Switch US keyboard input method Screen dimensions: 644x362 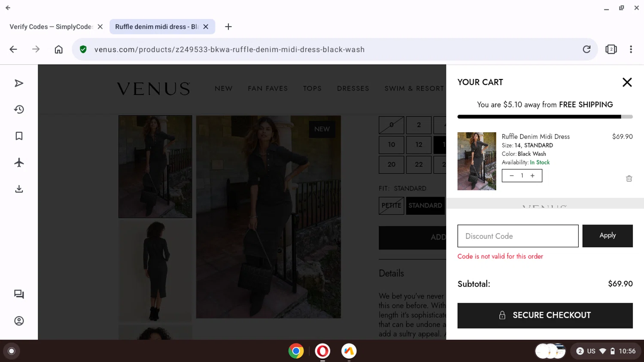[591, 351]
